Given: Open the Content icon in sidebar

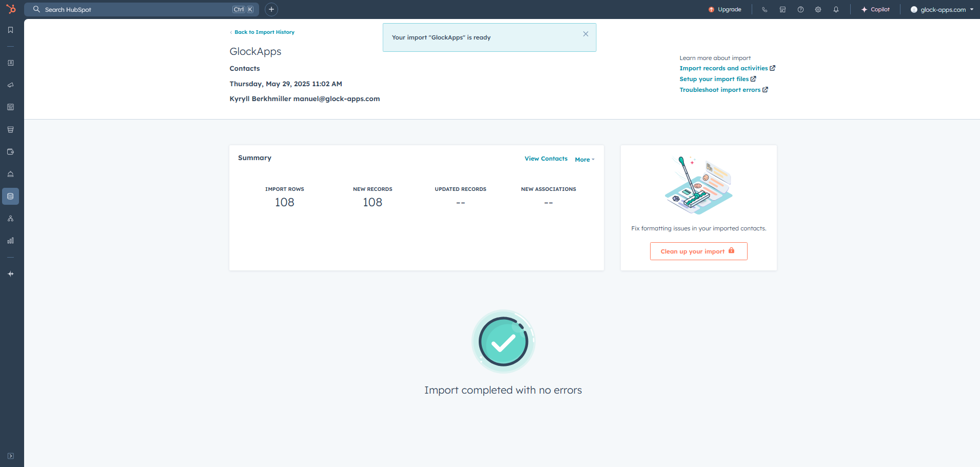Looking at the screenshot, I should [10, 107].
